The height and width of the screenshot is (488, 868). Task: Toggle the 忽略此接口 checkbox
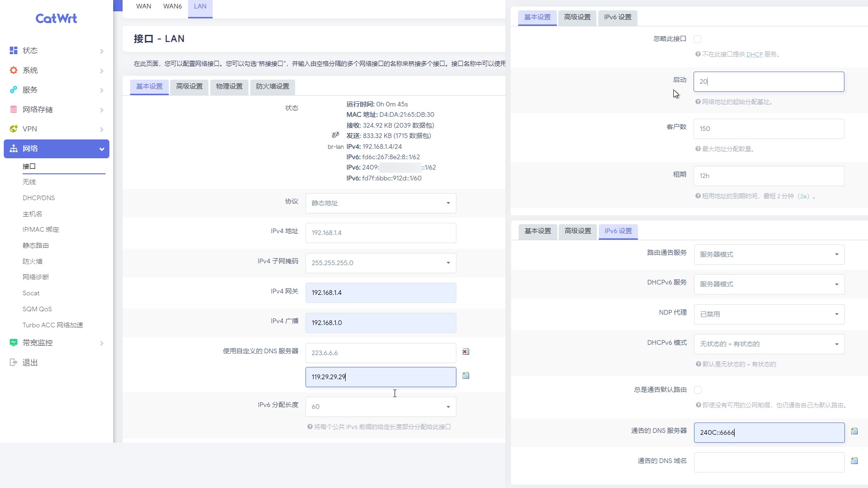click(x=697, y=39)
